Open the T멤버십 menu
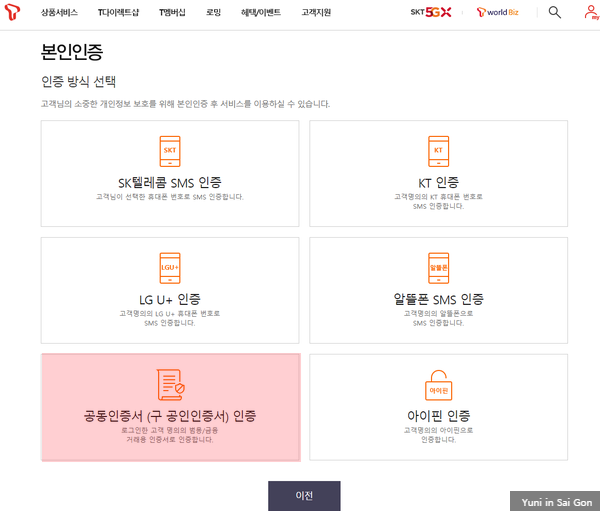This screenshot has height=511, width=600. [172, 12]
